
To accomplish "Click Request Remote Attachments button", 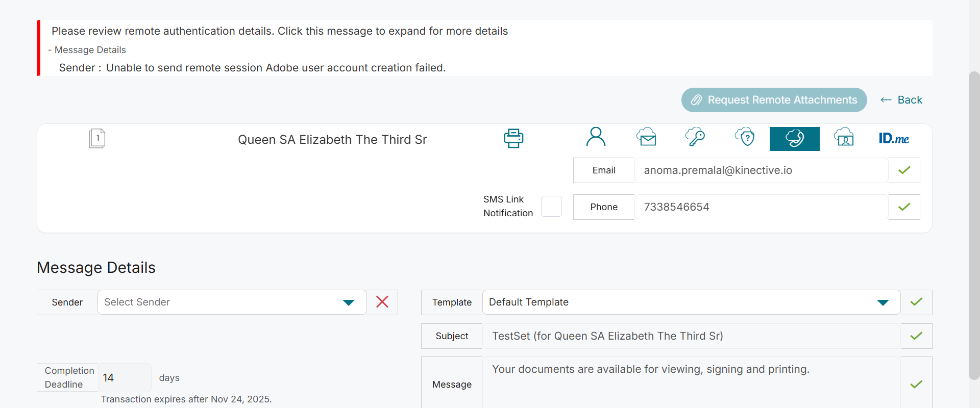I will point(774,100).
